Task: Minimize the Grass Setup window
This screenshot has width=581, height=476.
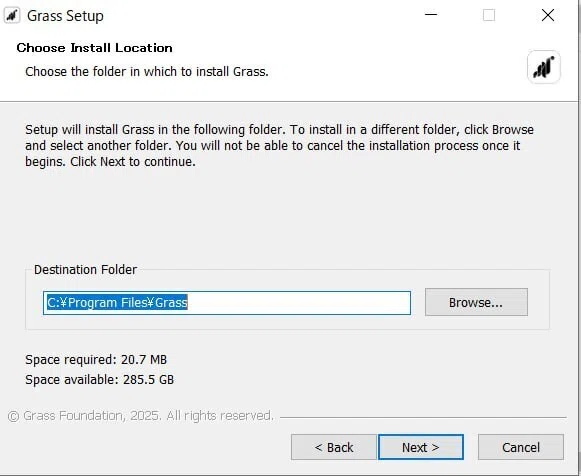Action: point(431,15)
